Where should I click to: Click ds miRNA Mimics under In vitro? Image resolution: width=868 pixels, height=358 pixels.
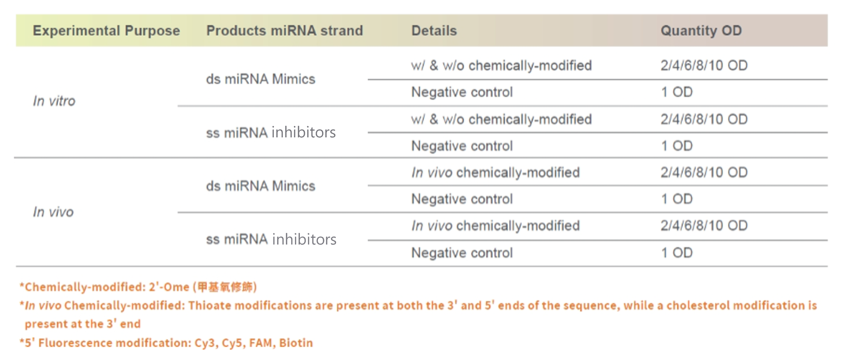261,79
